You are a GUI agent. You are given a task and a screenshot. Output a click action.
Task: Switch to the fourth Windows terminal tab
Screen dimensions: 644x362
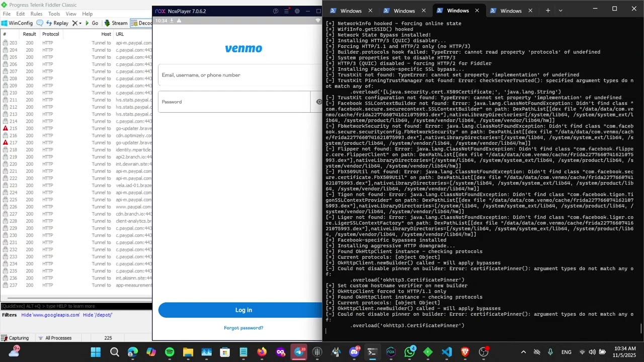click(511, 11)
